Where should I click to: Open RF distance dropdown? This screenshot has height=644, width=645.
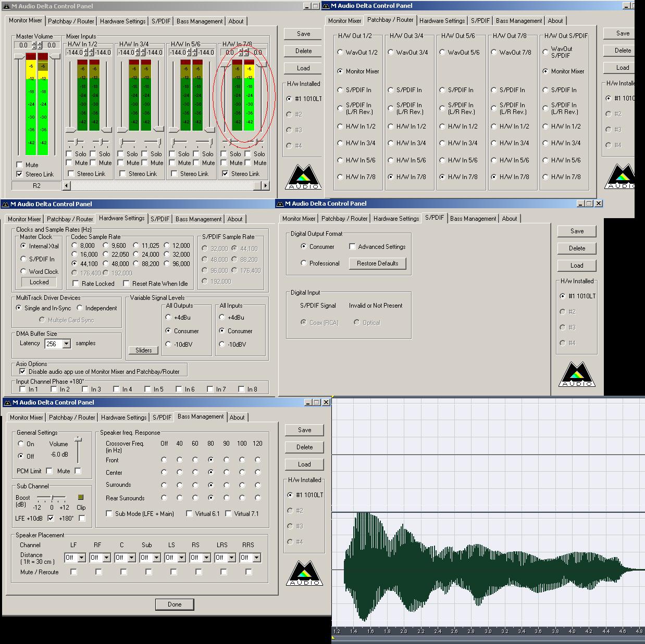click(x=107, y=558)
